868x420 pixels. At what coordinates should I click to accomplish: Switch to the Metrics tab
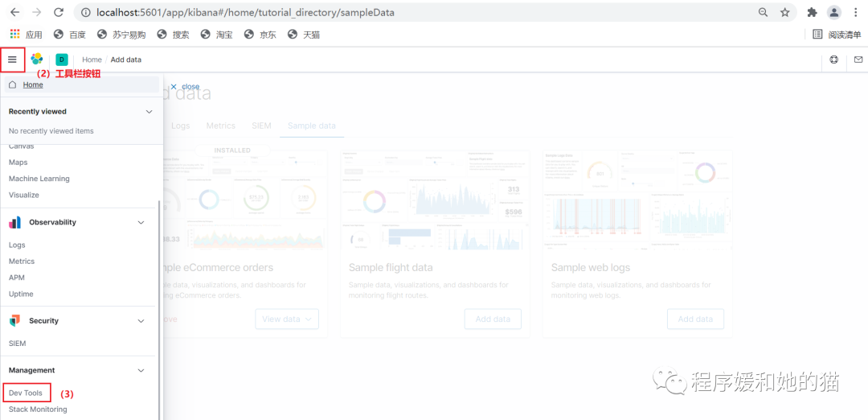[221, 126]
